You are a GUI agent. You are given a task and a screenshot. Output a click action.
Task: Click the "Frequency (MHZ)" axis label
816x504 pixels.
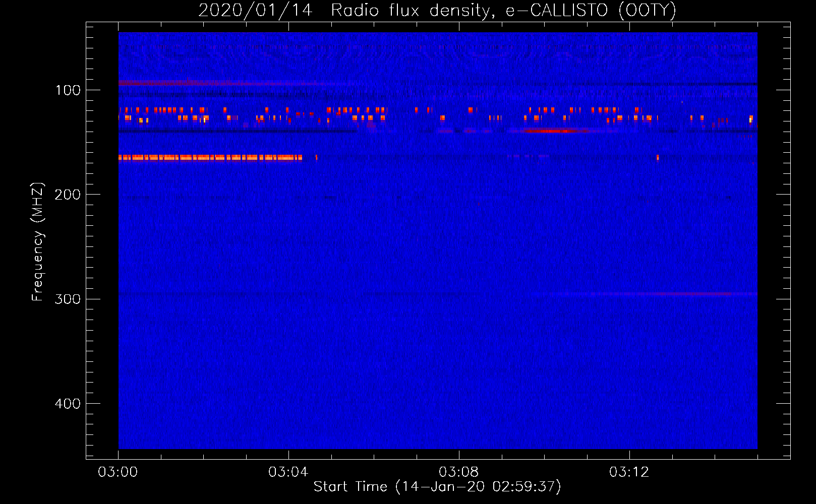click(x=38, y=242)
